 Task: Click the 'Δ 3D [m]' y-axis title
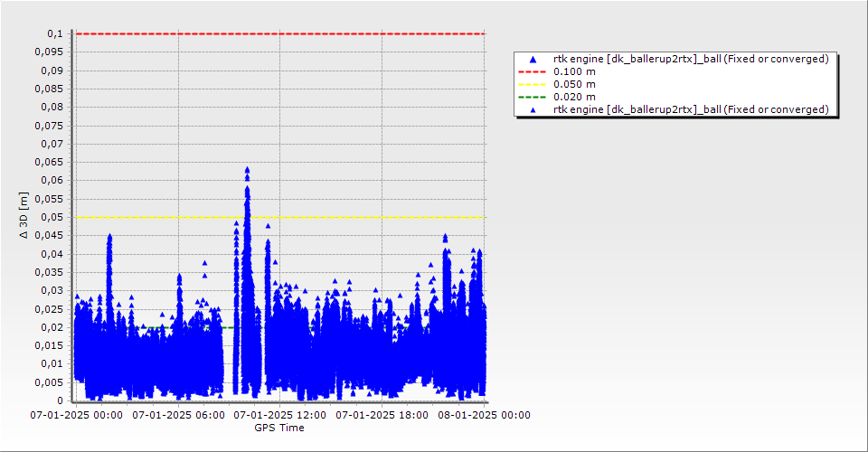24,216
